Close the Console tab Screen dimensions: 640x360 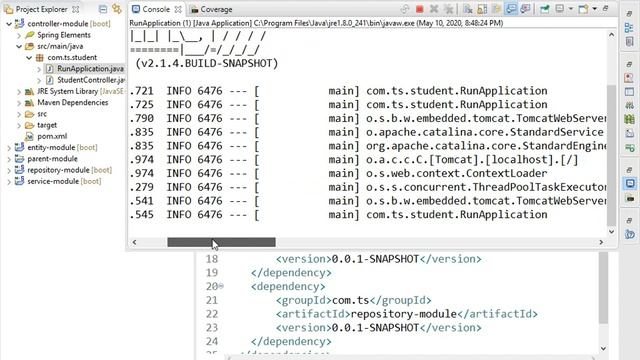[178, 9]
